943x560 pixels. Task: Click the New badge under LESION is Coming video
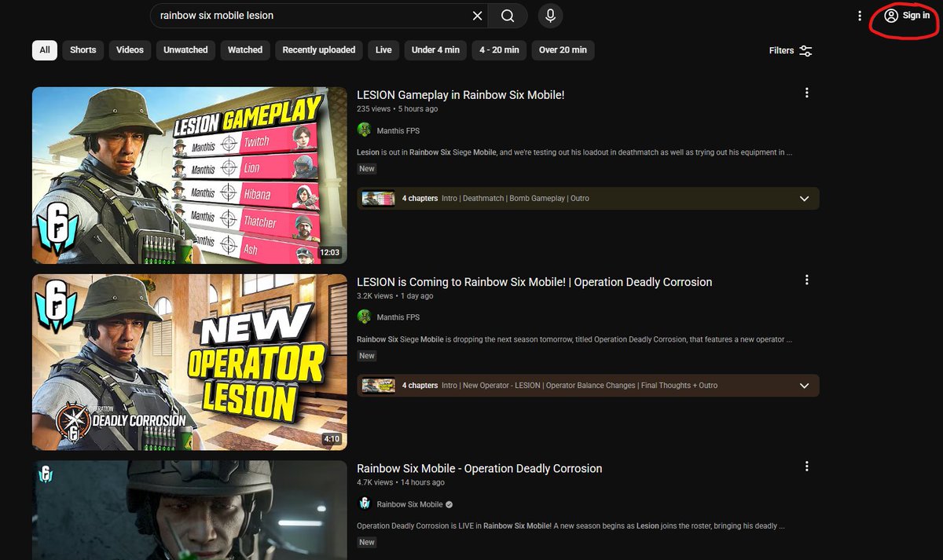coord(367,356)
